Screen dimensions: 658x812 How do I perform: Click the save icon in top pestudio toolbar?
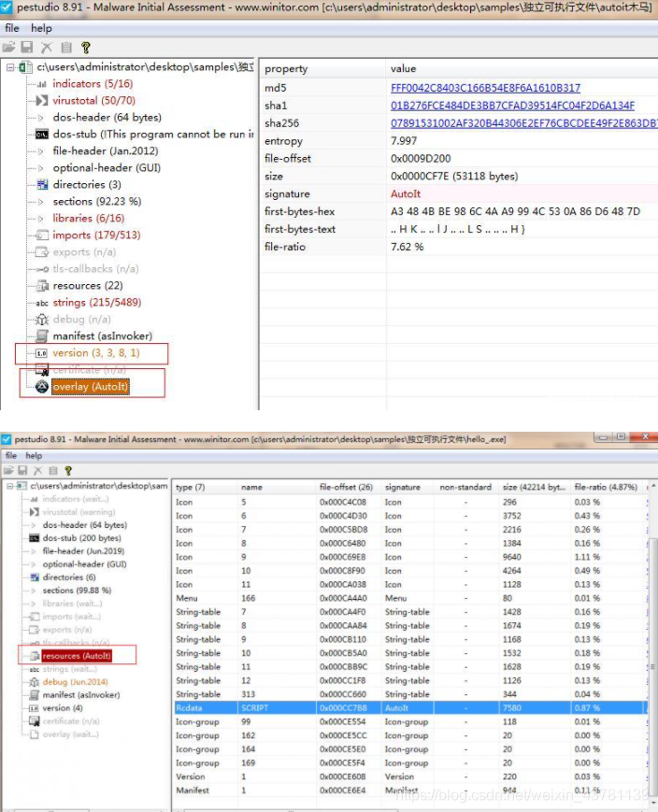pos(27,48)
